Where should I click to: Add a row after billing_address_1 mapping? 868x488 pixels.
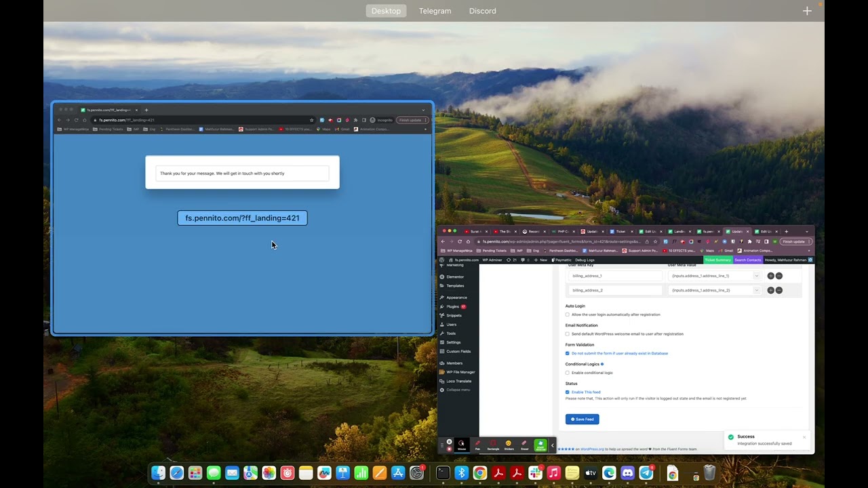pyautogui.click(x=770, y=276)
